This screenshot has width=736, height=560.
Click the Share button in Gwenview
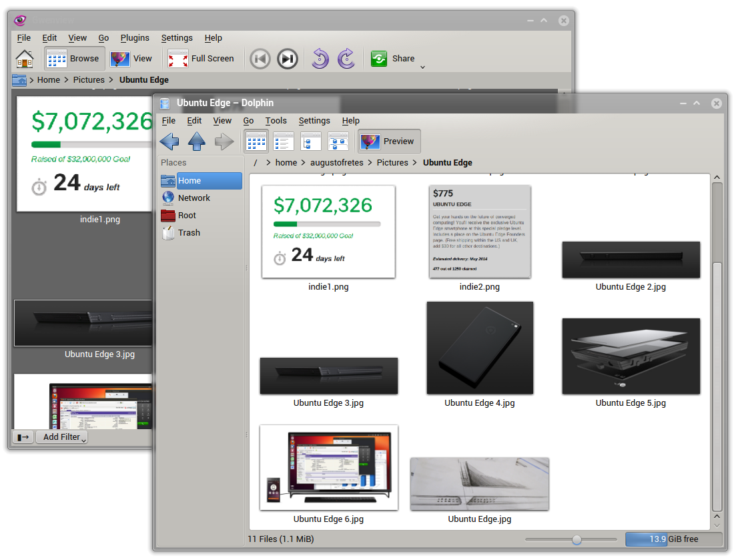tap(393, 59)
